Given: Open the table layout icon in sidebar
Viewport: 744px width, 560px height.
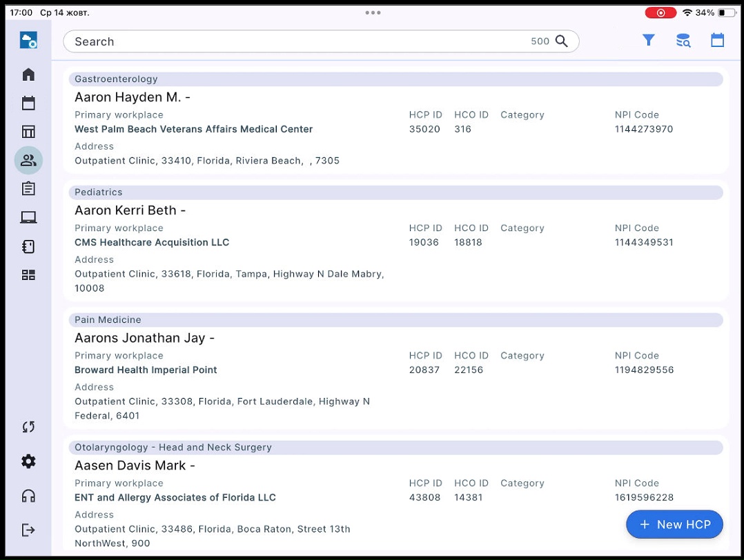Looking at the screenshot, I should [x=28, y=131].
